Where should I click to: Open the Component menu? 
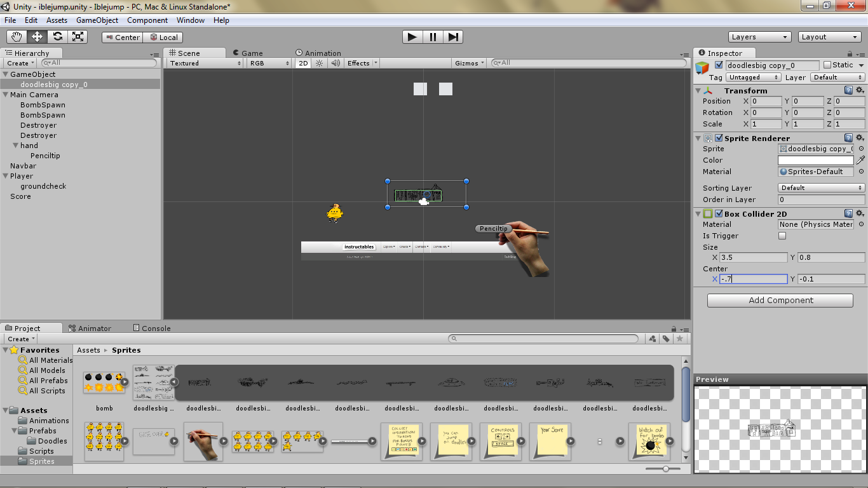(147, 20)
